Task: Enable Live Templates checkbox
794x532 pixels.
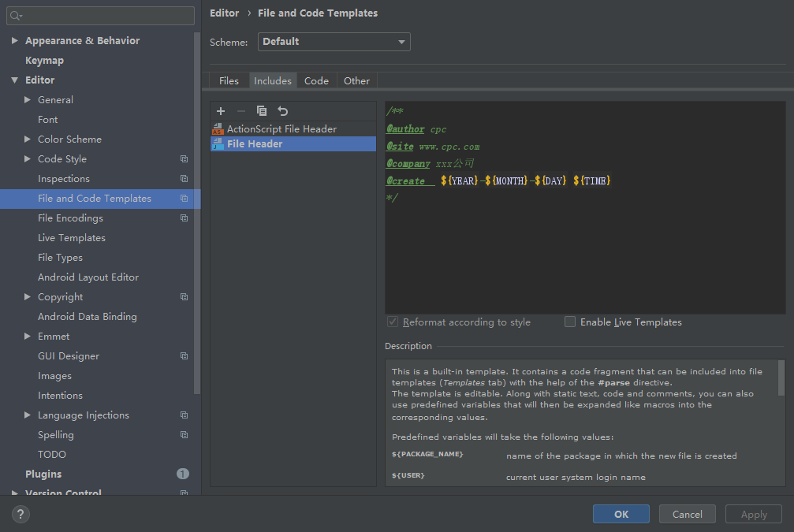Action: (x=569, y=322)
